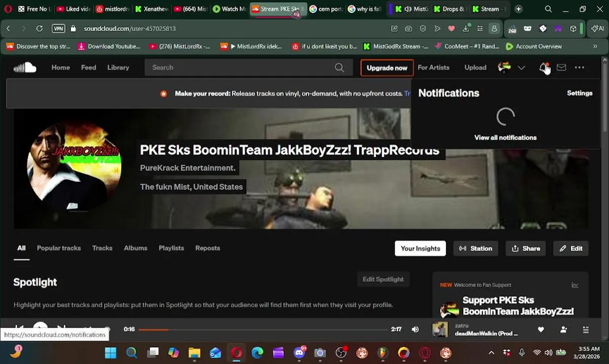Screen dimensions: 609x364
Task: Open the Library page
Action: coord(118,67)
